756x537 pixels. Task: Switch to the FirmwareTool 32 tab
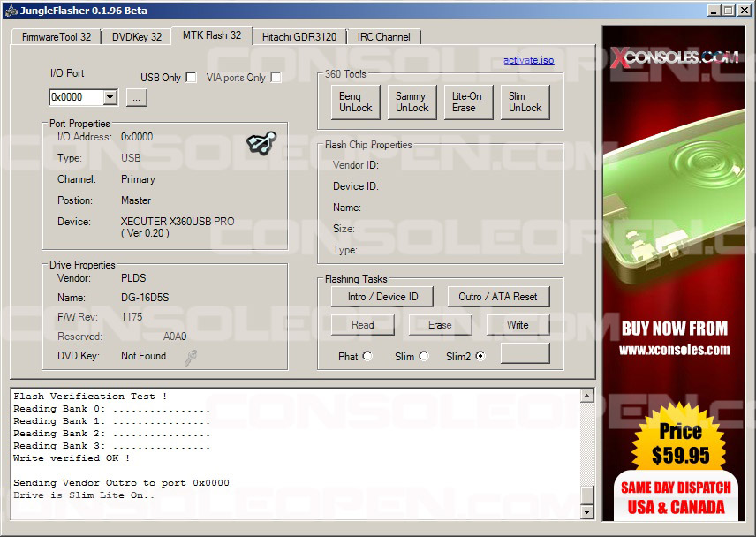[57, 37]
